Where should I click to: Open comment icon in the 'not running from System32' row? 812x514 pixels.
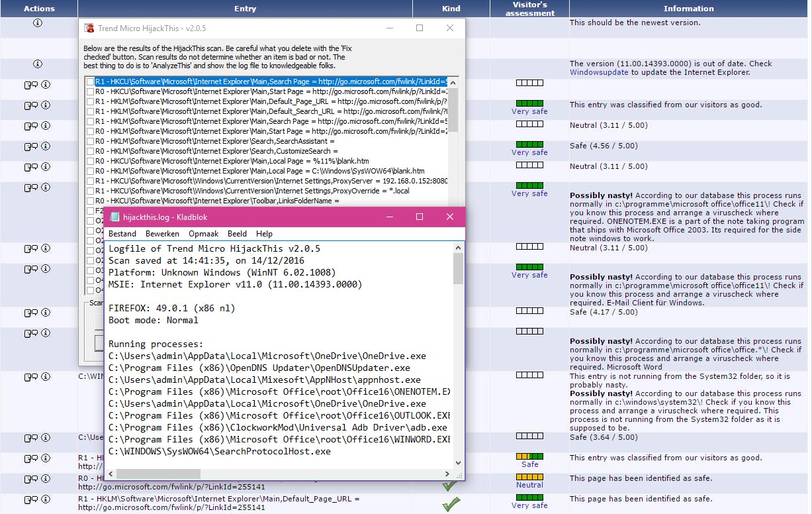[x=30, y=377]
